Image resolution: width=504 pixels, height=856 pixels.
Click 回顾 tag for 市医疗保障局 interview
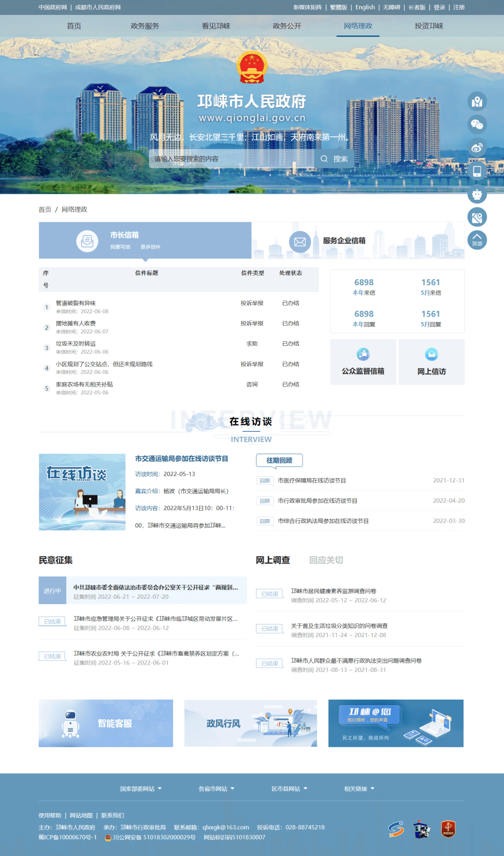point(265,481)
